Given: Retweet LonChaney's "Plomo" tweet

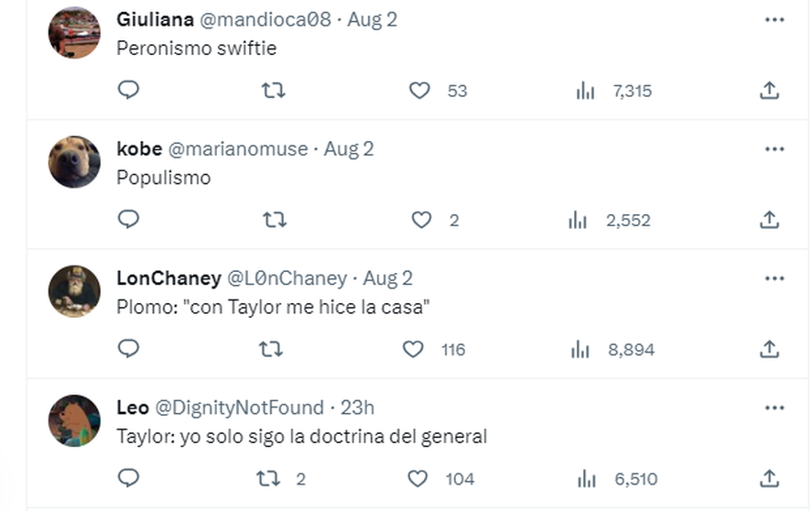Looking at the screenshot, I should 273,349.
